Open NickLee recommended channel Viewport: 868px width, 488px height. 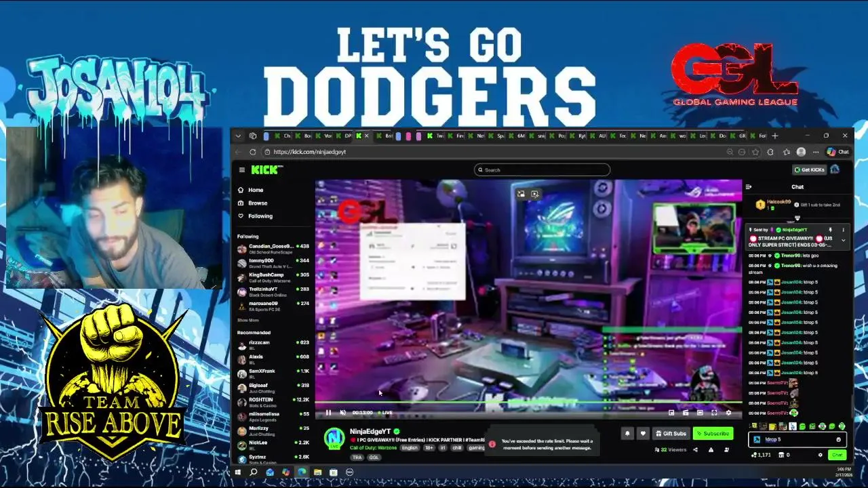click(x=273, y=445)
